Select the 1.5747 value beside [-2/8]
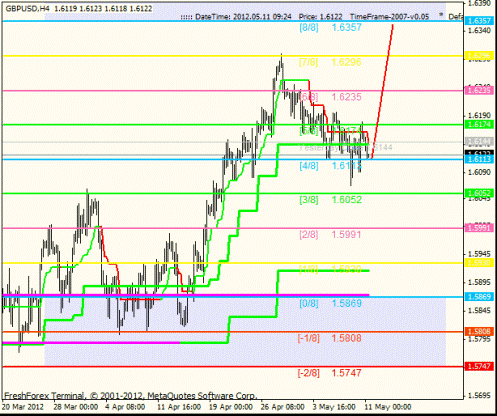The height and width of the screenshot is (416, 497). point(346,373)
